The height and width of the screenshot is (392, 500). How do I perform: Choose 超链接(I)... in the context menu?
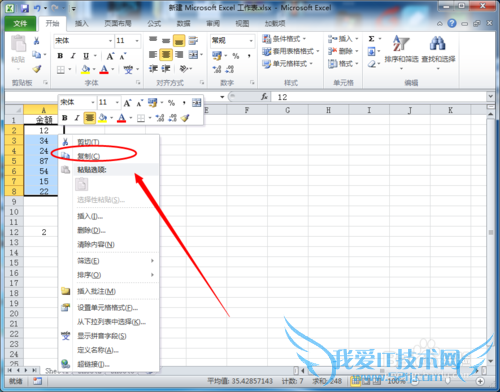[x=109, y=364]
